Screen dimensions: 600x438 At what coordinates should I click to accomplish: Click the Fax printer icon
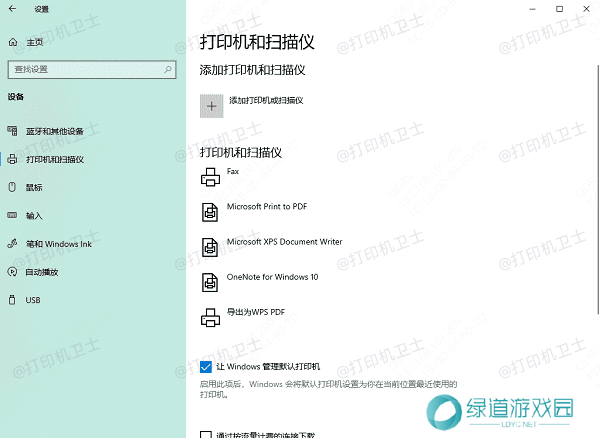click(210, 177)
